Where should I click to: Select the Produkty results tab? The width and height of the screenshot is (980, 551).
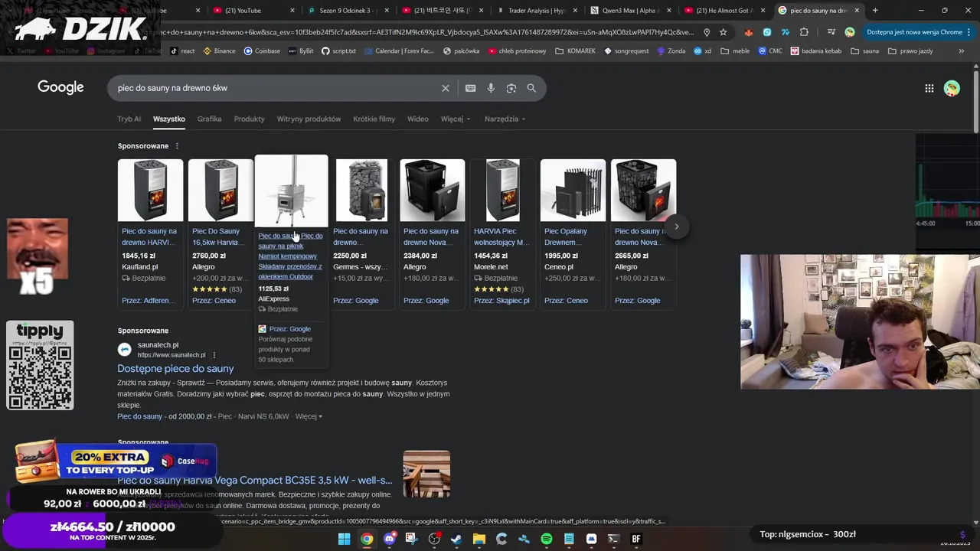(x=249, y=119)
